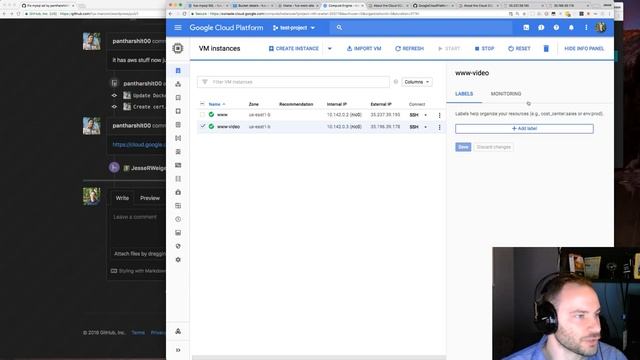Open the Columns dropdown
The height and width of the screenshot is (360, 640).
point(417,82)
